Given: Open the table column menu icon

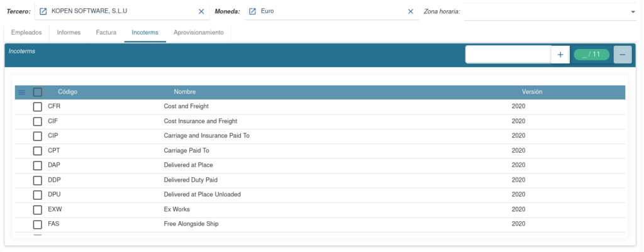Looking at the screenshot, I should (x=22, y=92).
